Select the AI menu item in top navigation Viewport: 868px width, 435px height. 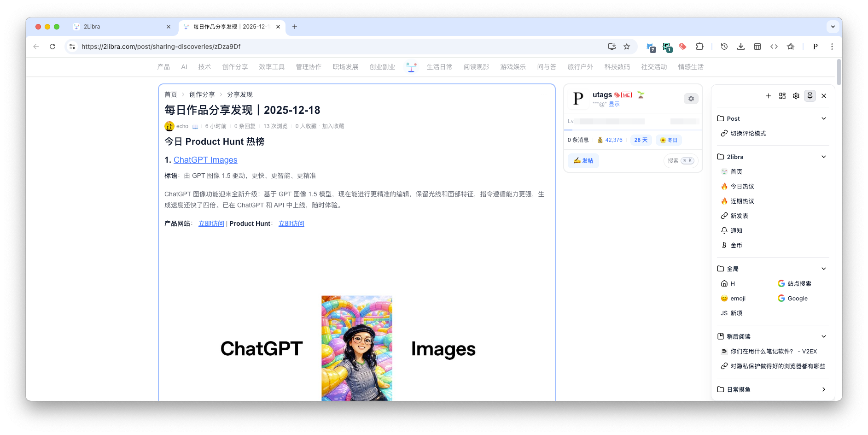pyautogui.click(x=184, y=67)
